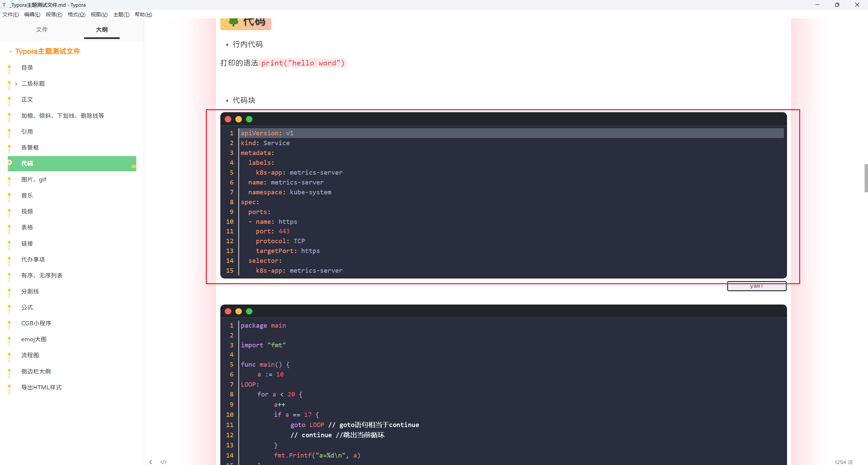The width and height of the screenshot is (868, 465).
Task: Open the 视图(V) menu
Action: tap(99, 14)
